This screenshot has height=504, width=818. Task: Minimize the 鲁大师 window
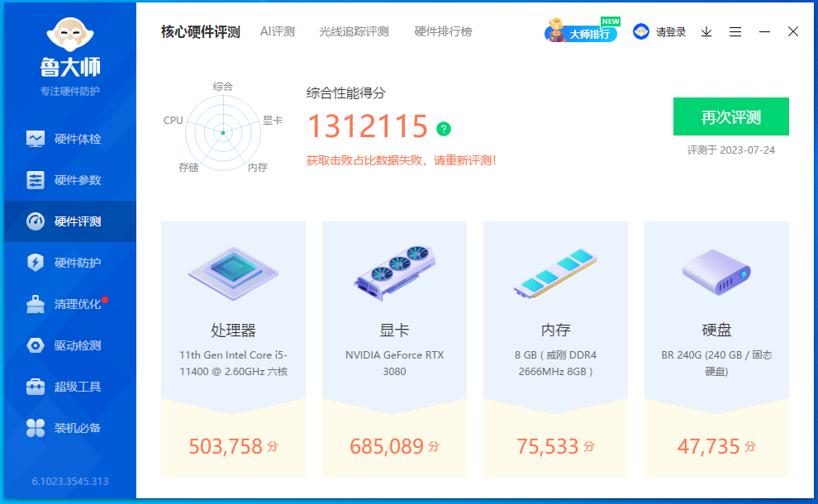click(x=764, y=32)
